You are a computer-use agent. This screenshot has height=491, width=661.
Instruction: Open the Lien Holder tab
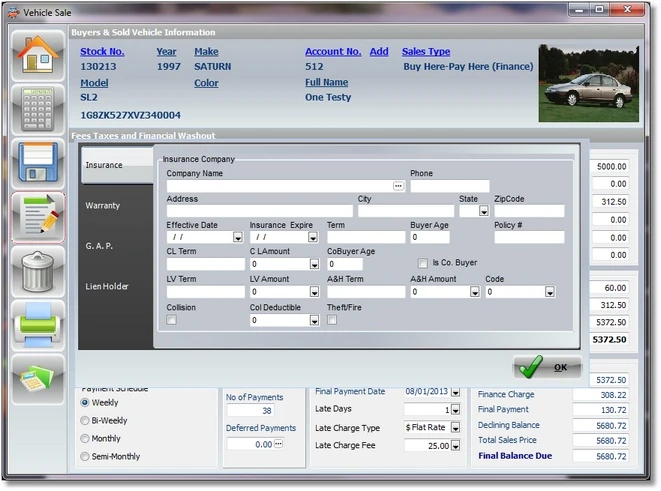(106, 287)
